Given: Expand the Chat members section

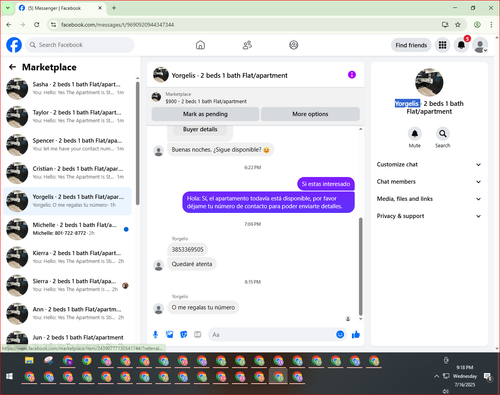Looking at the screenshot, I should [429, 182].
